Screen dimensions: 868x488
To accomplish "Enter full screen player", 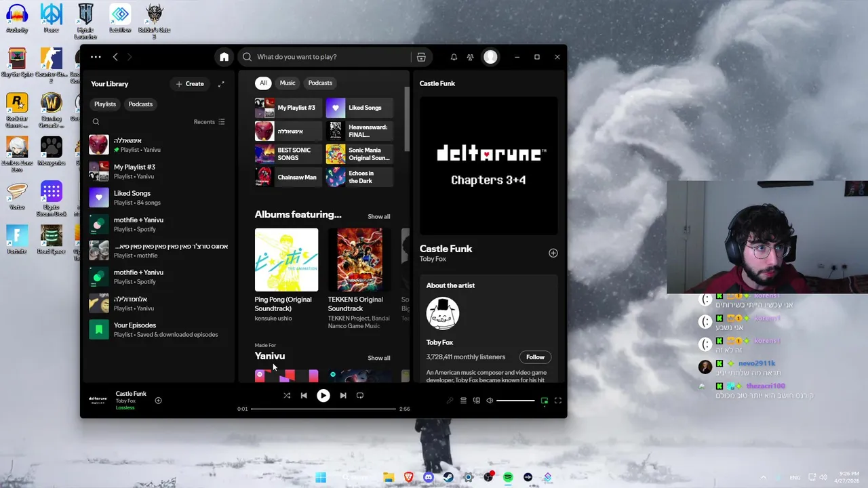I will (558, 401).
